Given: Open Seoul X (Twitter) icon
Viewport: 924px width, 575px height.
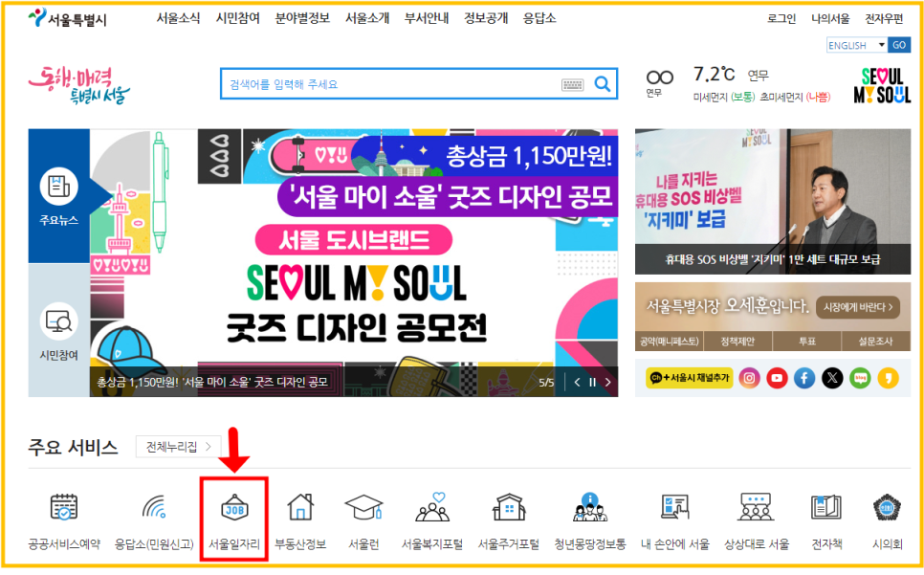Looking at the screenshot, I should pos(832,378).
